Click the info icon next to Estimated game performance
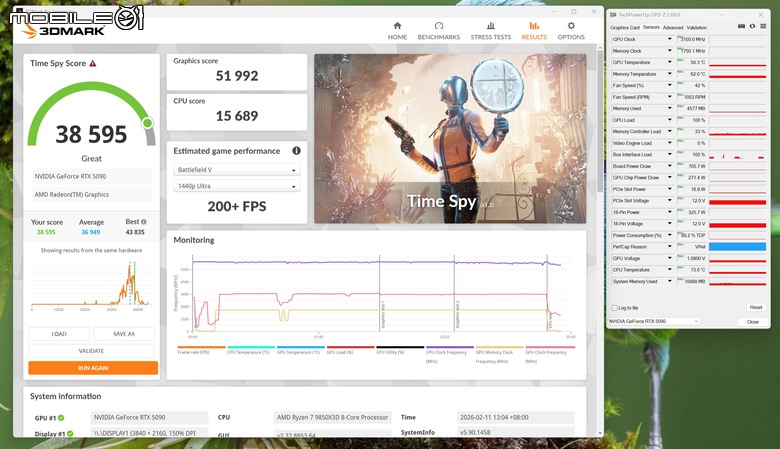 296,151
